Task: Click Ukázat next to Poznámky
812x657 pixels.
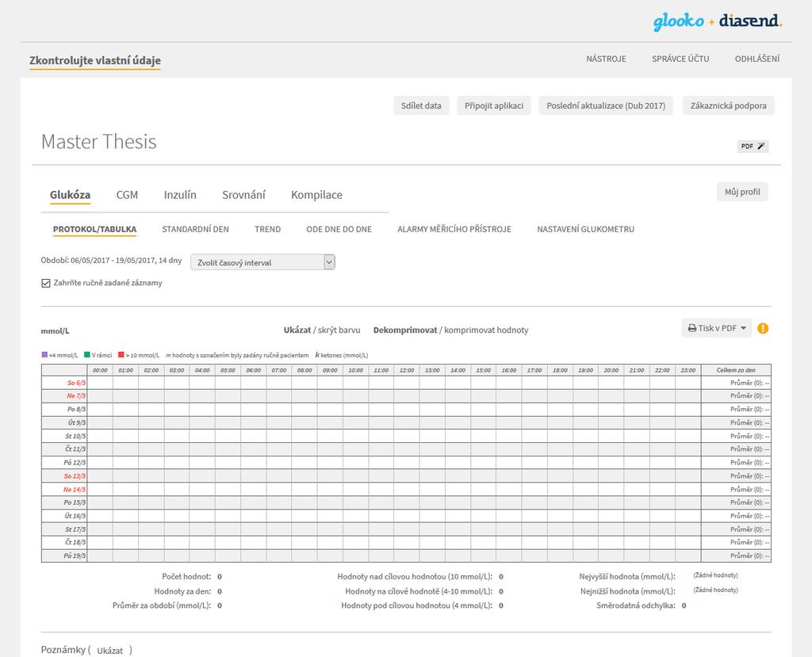Action: coord(110,651)
